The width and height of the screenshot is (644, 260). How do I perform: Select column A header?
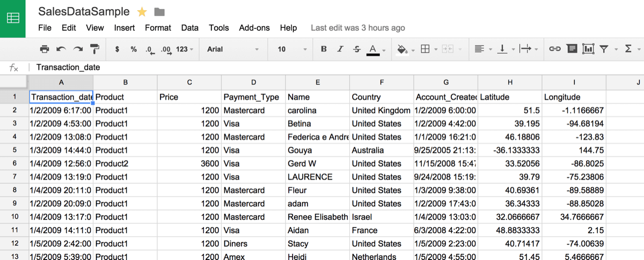coord(61,82)
